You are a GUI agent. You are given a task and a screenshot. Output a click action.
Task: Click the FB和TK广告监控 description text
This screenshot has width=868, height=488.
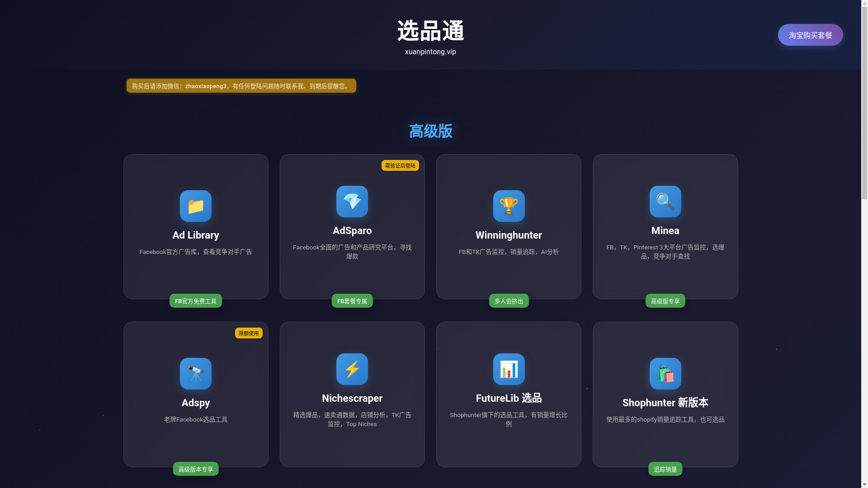[x=509, y=252]
